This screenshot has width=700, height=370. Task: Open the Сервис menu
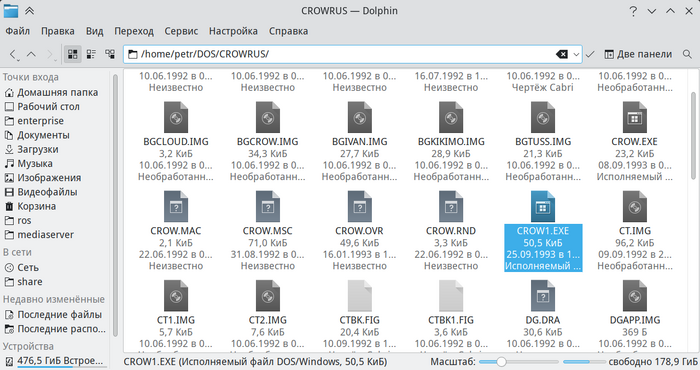pyautogui.click(x=181, y=31)
